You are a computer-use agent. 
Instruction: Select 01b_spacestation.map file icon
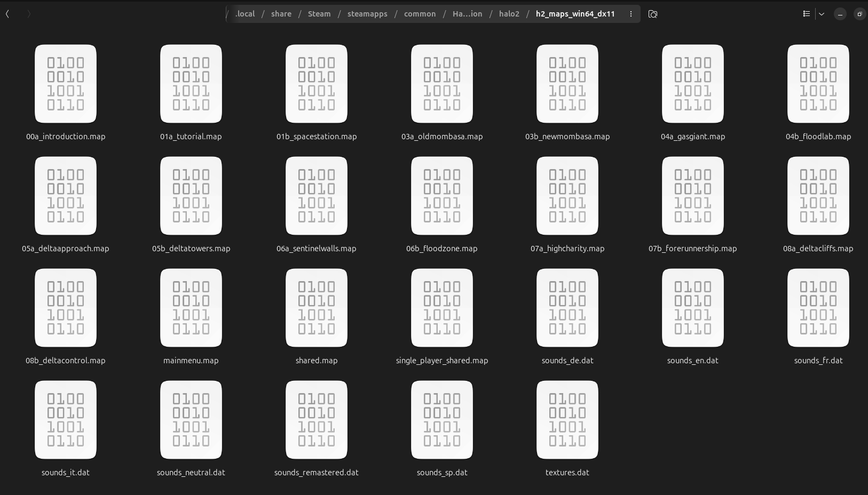317,84
